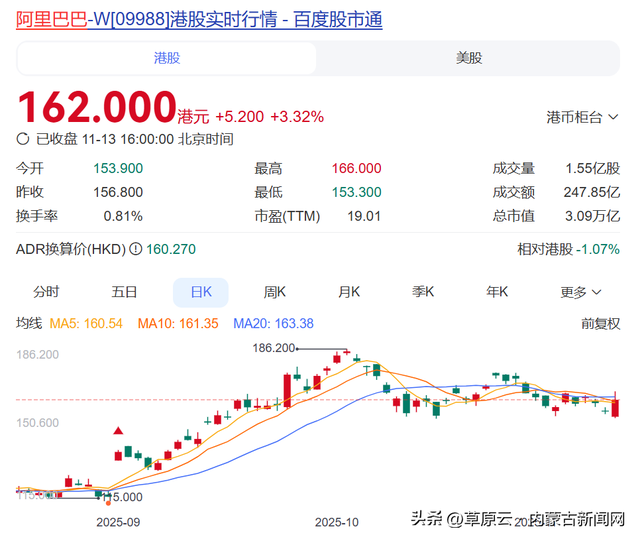Click the MA5: 160.54 indicator label
The height and width of the screenshot is (541, 640).
pyautogui.click(x=86, y=324)
